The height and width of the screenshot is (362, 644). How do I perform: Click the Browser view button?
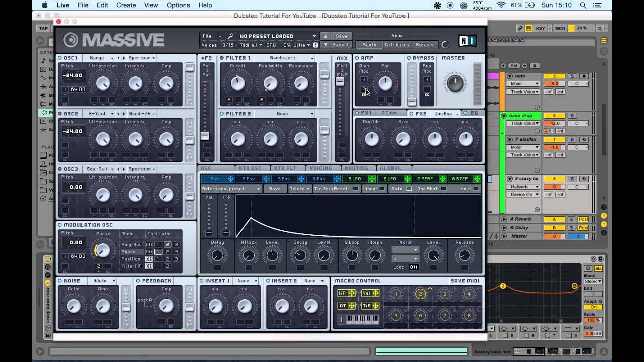click(x=425, y=45)
